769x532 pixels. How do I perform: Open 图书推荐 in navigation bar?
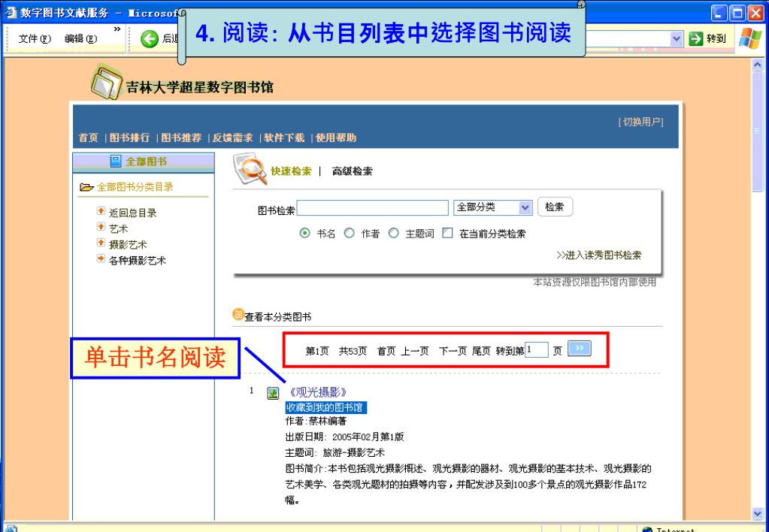(181, 138)
